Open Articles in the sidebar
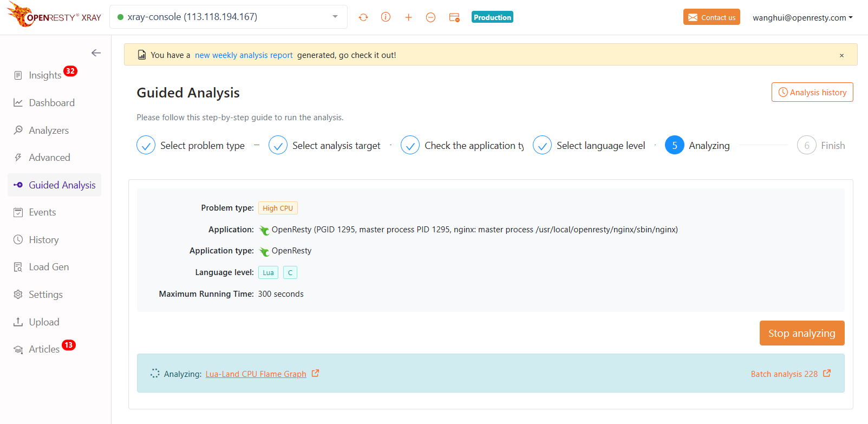868x424 pixels. [44, 349]
